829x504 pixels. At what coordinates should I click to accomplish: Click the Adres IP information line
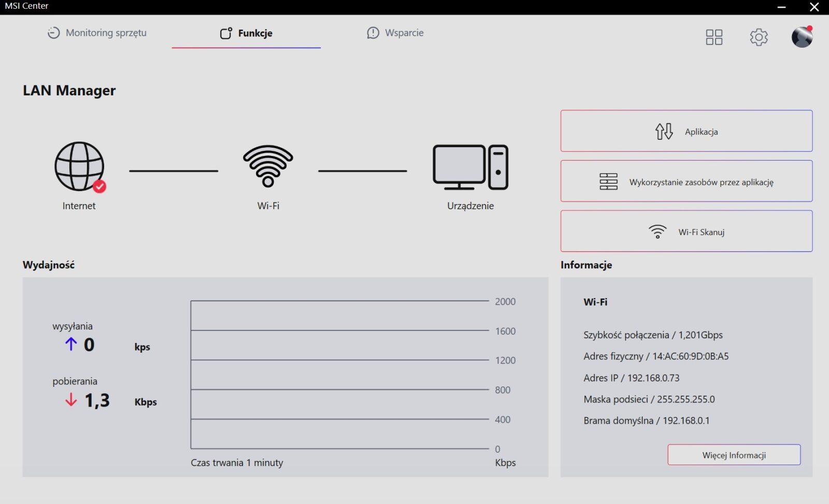click(x=631, y=378)
